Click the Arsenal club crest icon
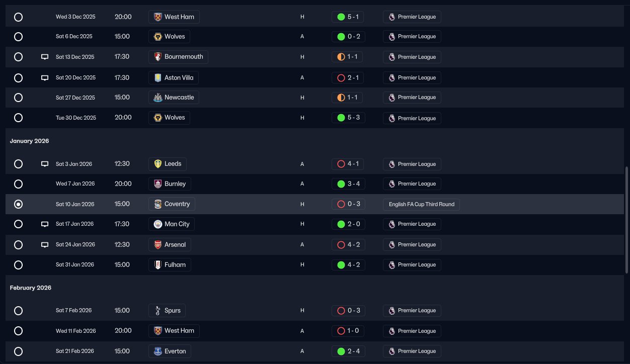 point(158,245)
